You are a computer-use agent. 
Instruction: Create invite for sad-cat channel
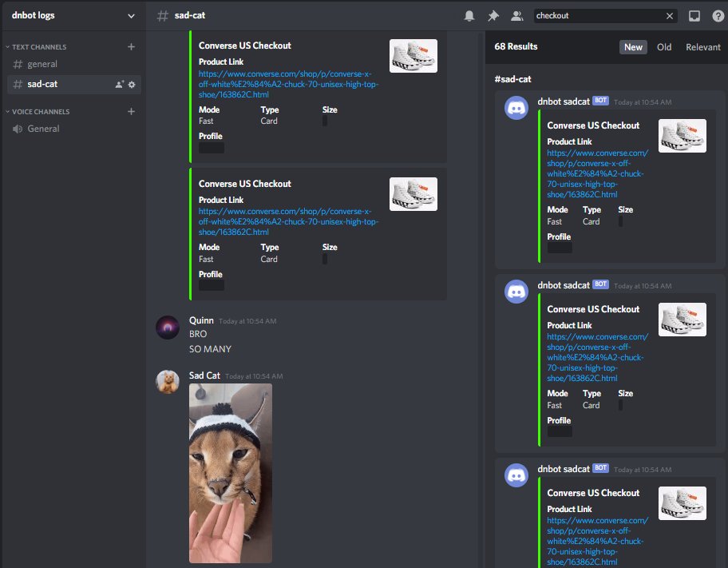tap(119, 84)
